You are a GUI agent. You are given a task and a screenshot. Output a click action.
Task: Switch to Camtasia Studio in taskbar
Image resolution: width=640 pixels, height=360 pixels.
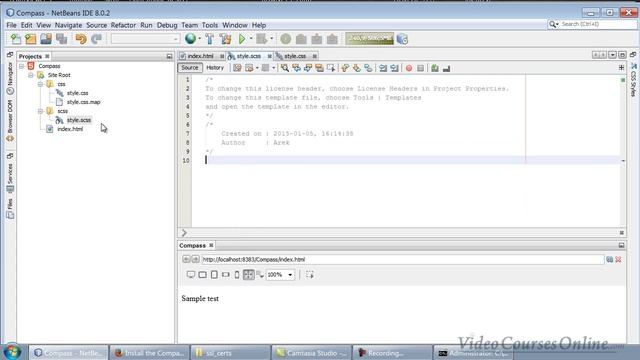[311, 353]
